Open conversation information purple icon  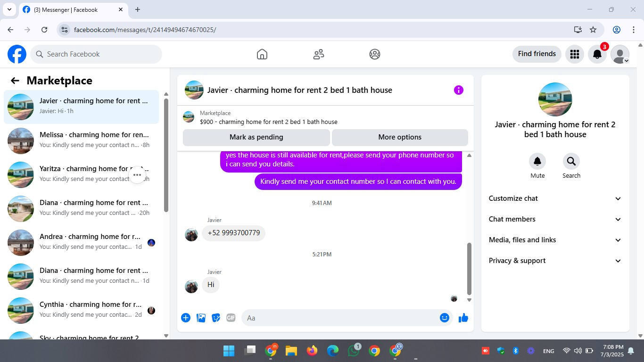point(459,90)
